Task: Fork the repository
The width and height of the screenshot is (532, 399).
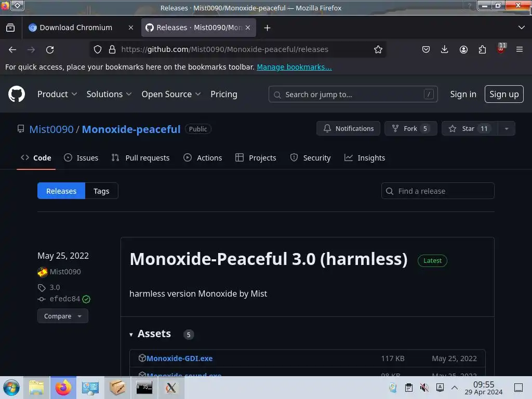Action: click(x=410, y=129)
